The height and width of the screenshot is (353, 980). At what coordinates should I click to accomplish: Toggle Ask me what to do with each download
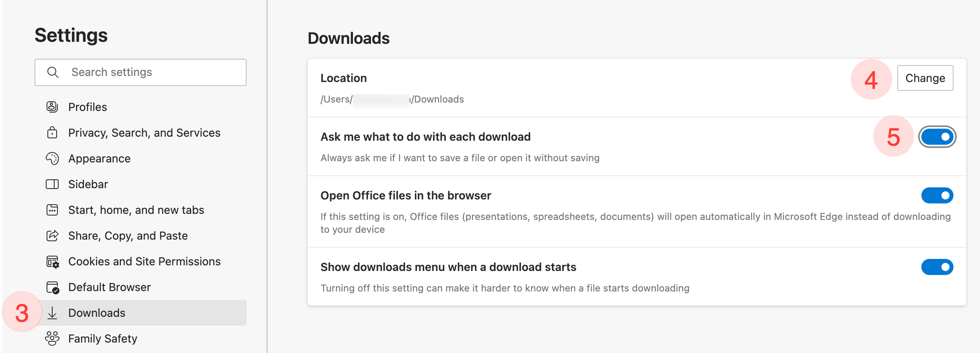[937, 137]
